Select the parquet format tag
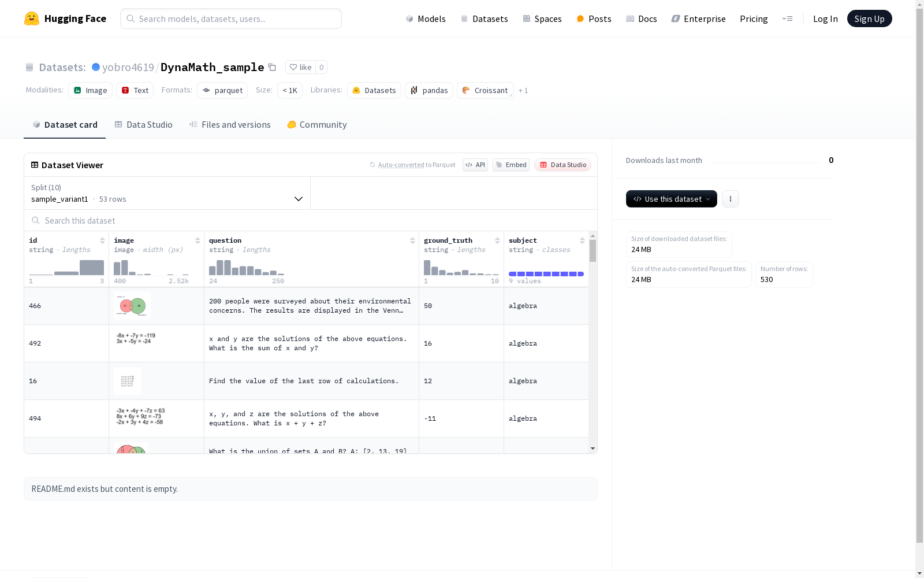The image size is (924, 578). click(x=222, y=90)
